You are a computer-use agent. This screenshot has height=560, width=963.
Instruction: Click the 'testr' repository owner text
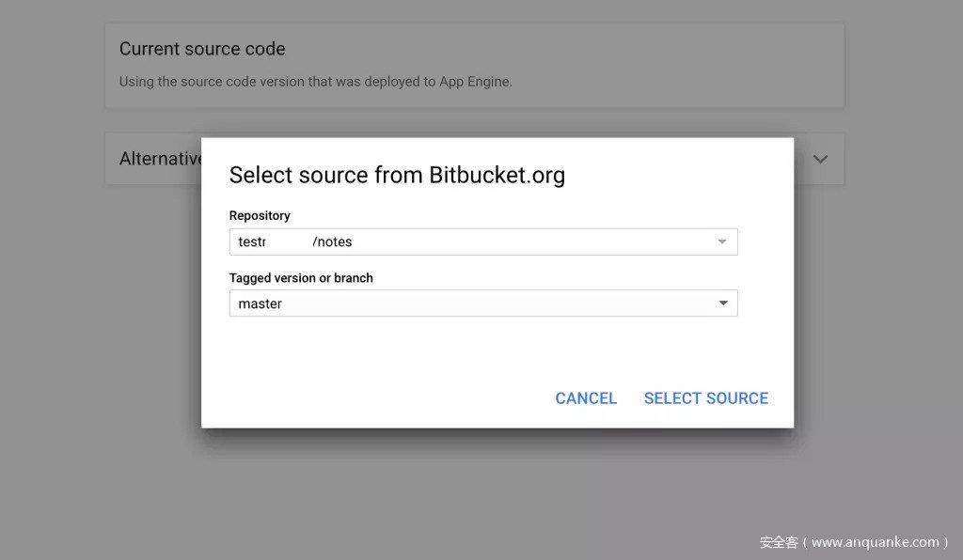[252, 242]
